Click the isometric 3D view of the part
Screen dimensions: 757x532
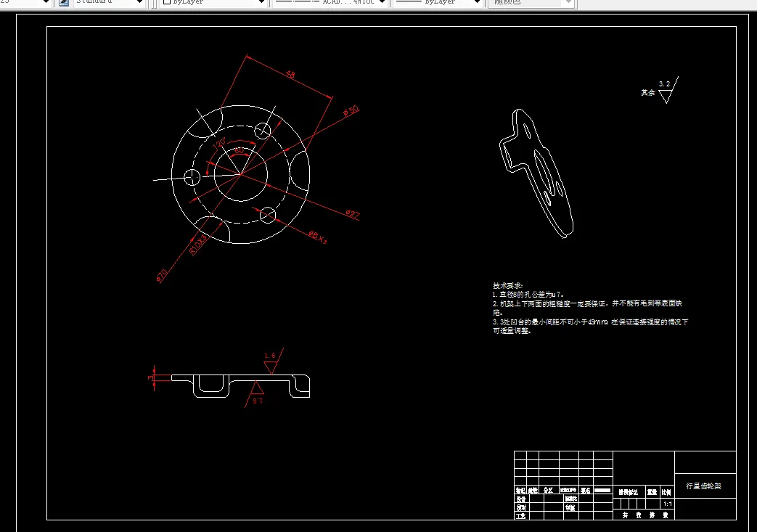click(536, 173)
